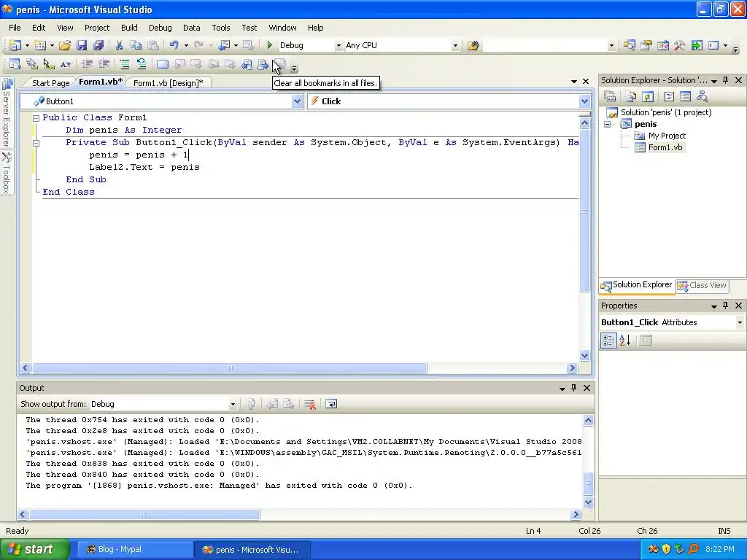Viewport: 747px width, 560px height.
Task: Open the Button1 class name dropdown
Action: pyautogui.click(x=297, y=101)
